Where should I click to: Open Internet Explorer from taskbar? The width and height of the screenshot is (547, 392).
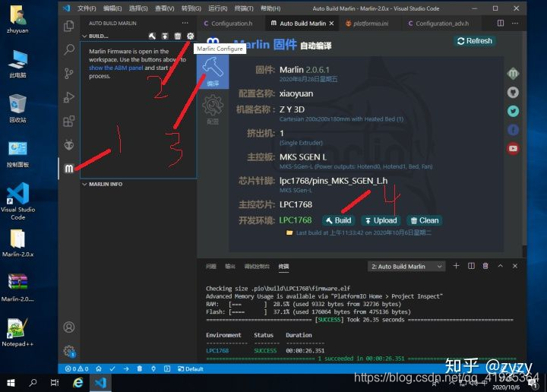pos(77,383)
